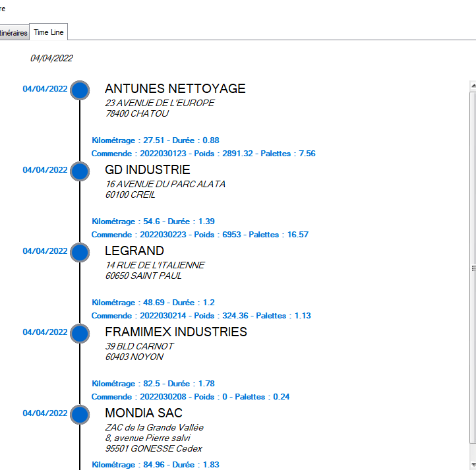Click order line Commende 2022030123
Image resolution: width=476 pixels, height=476 pixels.
point(203,154)
